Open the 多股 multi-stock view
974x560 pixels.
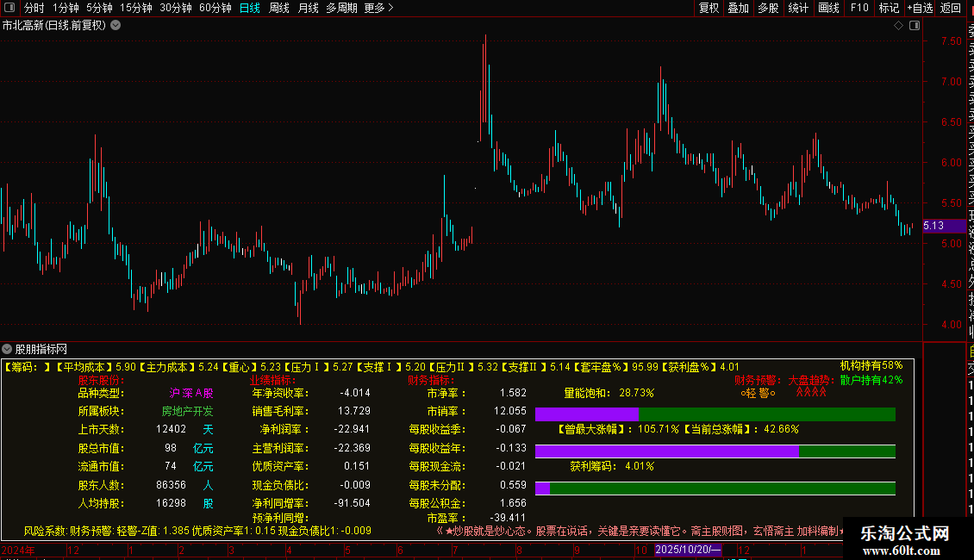768,8
